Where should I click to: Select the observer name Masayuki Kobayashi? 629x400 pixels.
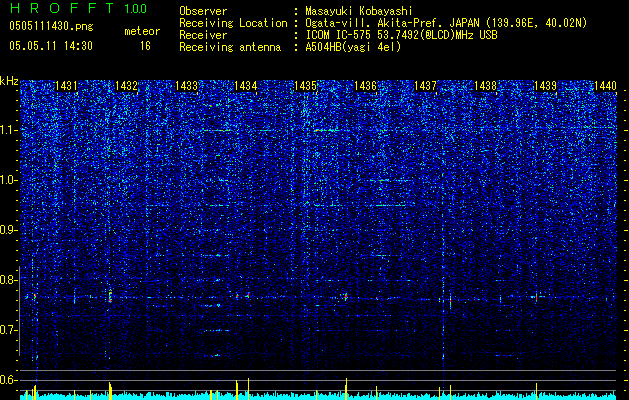pos(359,11)
